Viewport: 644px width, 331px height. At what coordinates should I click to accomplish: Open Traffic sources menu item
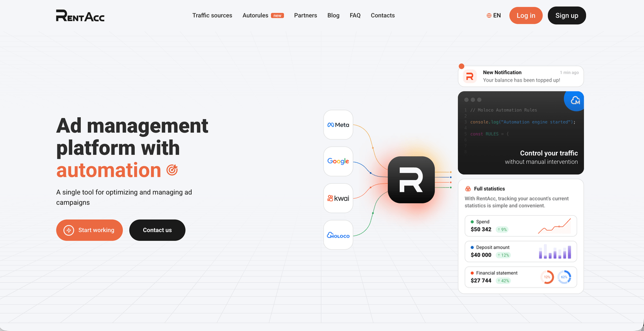pos(212,15)
